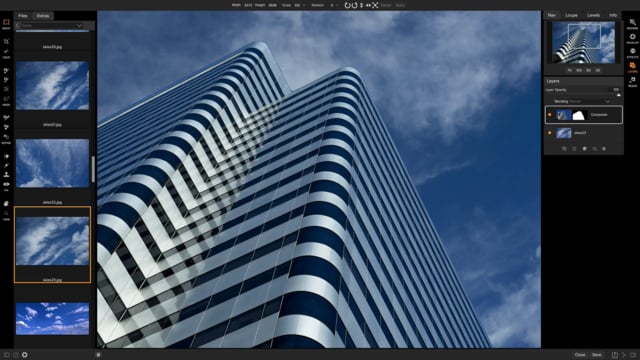
Task: Select the Perfect Eraser tool
Action: pyautogui.click(x=6, y=156)
